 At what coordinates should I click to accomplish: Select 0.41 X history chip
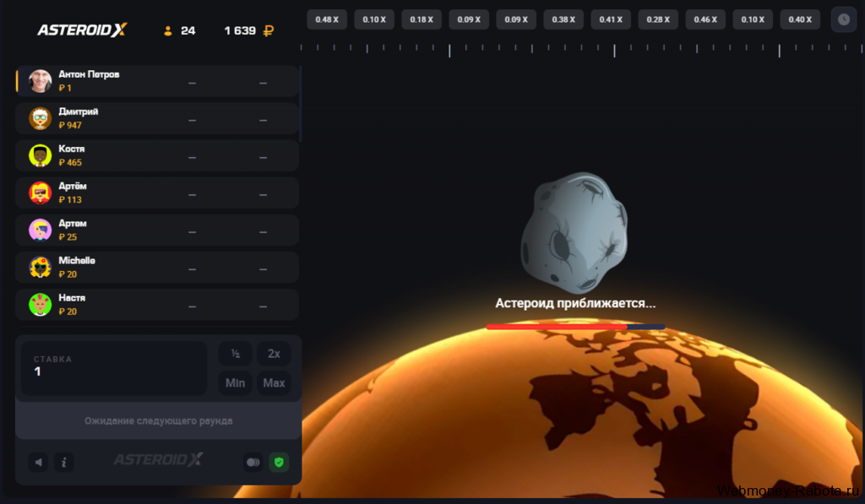[611, 20]
